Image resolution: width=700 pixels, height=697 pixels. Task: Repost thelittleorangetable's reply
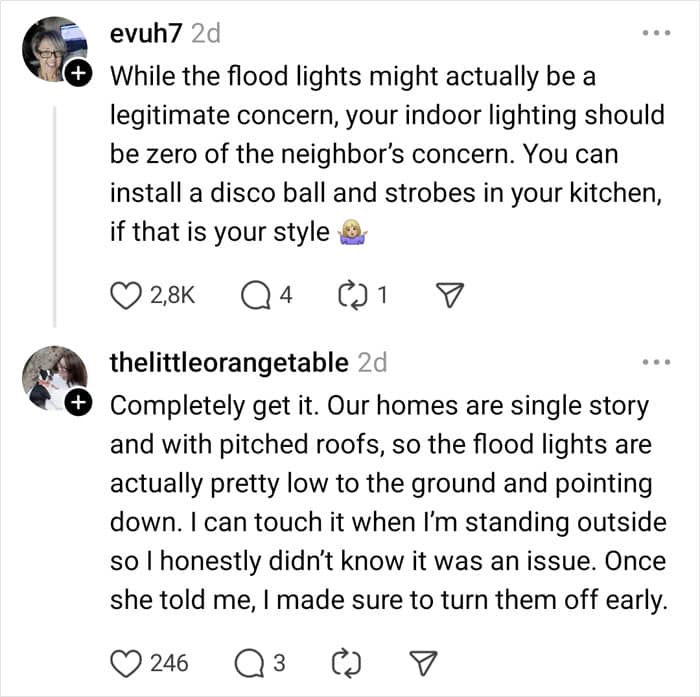[346, 664]
